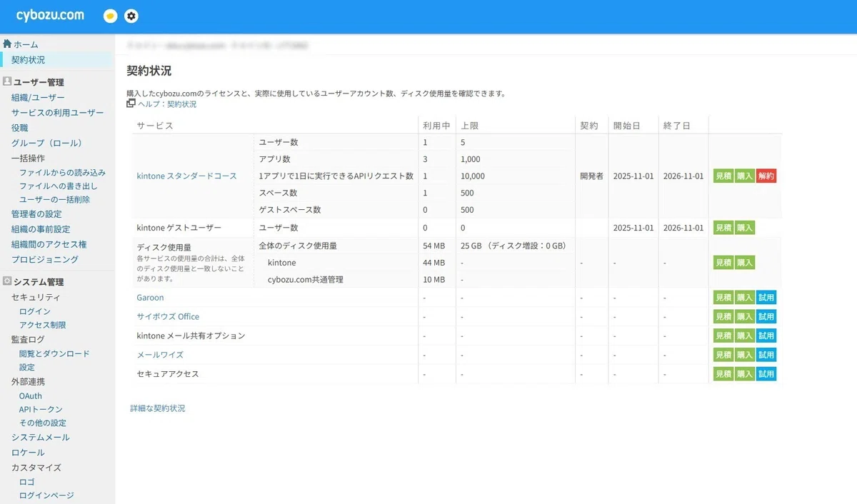Click 見積 for kintone ゲストユーザー
This screenshot has height=504, width=857.
click(x=723, y=228)
